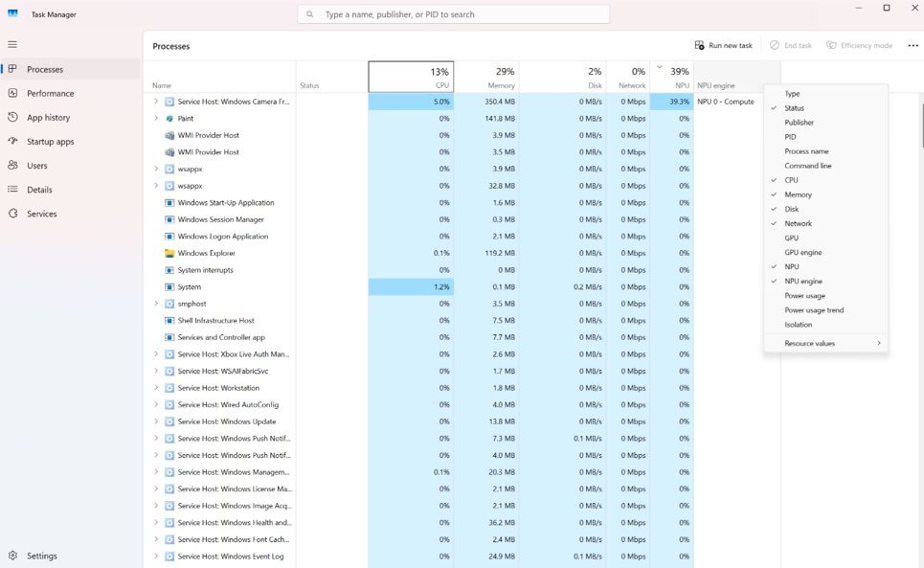Select Command line in column menu
Screen dimensions: 924x568
[x=826, y=166]
